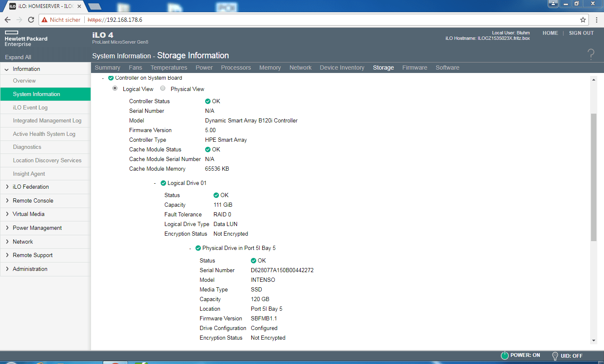Expand Power Management menu section

point(7,228)
